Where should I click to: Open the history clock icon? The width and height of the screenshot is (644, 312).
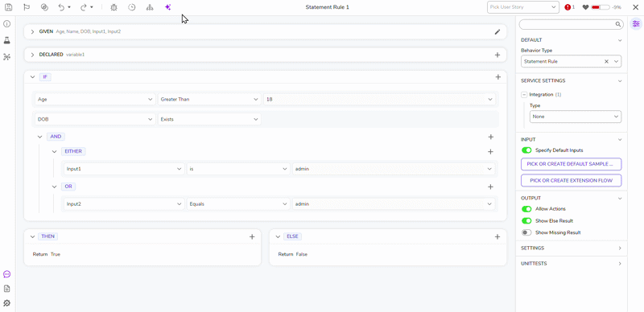coord(132,7)
